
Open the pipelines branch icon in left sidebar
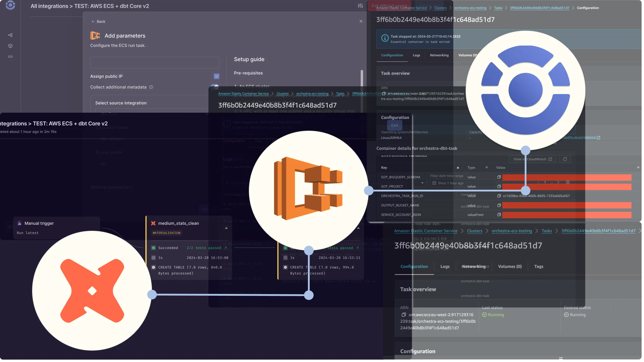(x=10, y=35)
